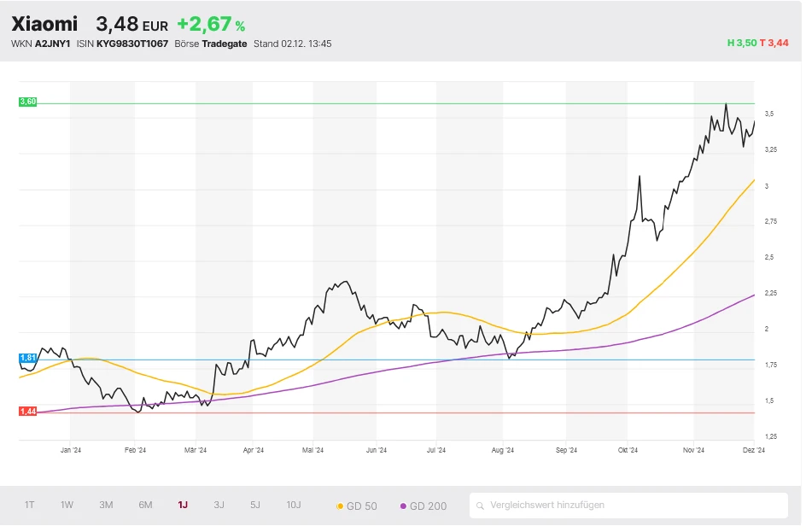Click the Xiaomi stock title
The width and height of the screenshot is (806, 532).
click(x=44, y=24)
